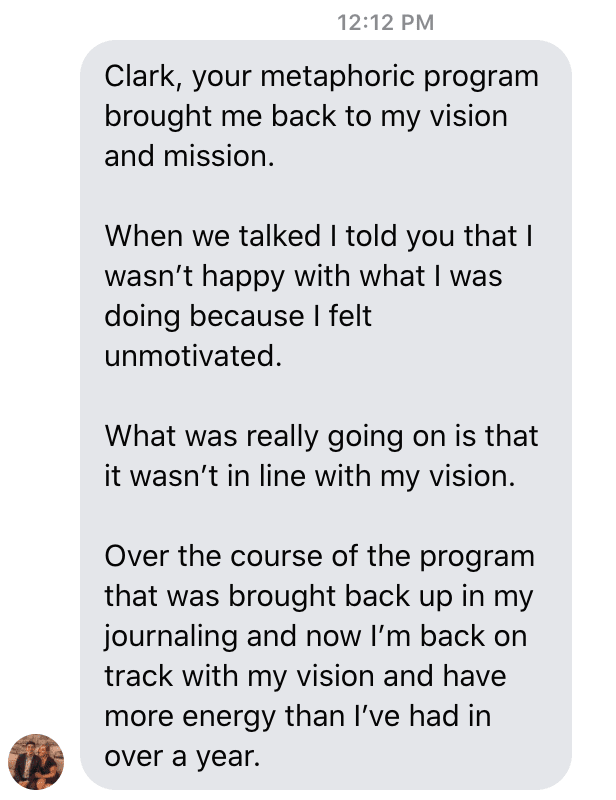The width and height of the screenshot is (616, 800).
Task: Click the 12:12 PM timestamp
Action: (386, 22)
